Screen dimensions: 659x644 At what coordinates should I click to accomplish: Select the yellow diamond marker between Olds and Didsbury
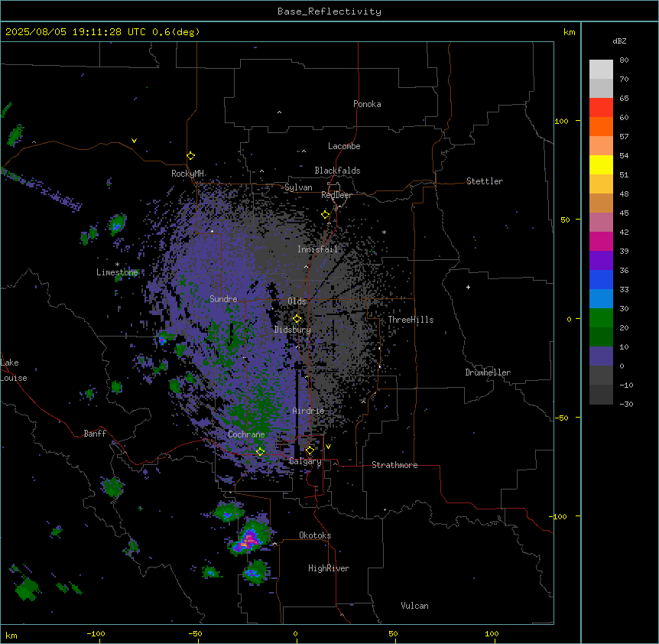297,318
